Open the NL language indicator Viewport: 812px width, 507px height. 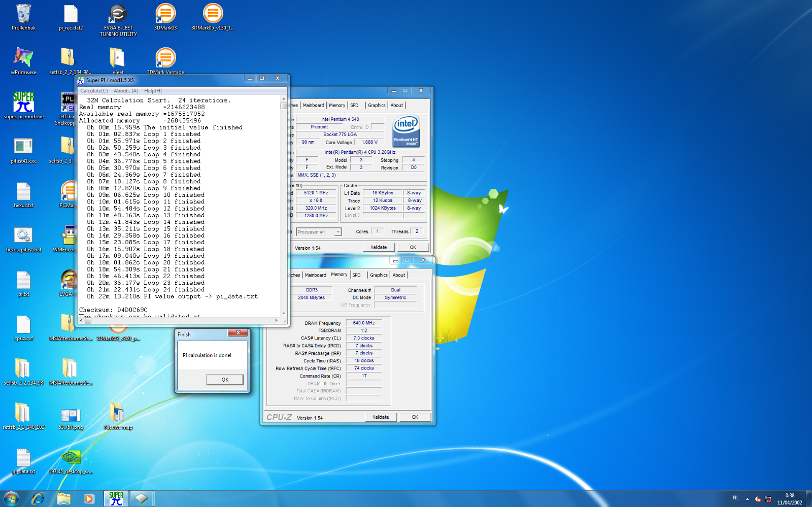pyautogui.click(x=736, y=498)
